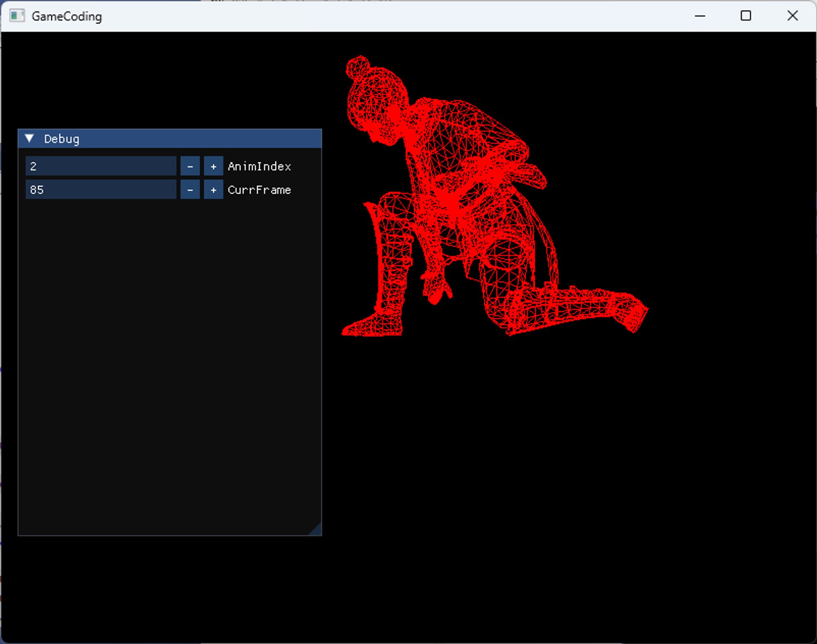Click the GameCoding app icon in title bar
Viewport: 817px width, 644px height.
point(17,16)
